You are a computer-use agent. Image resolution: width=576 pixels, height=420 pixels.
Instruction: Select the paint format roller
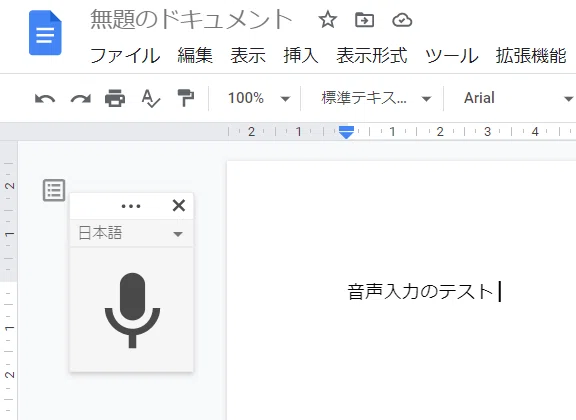pos(186,98)
